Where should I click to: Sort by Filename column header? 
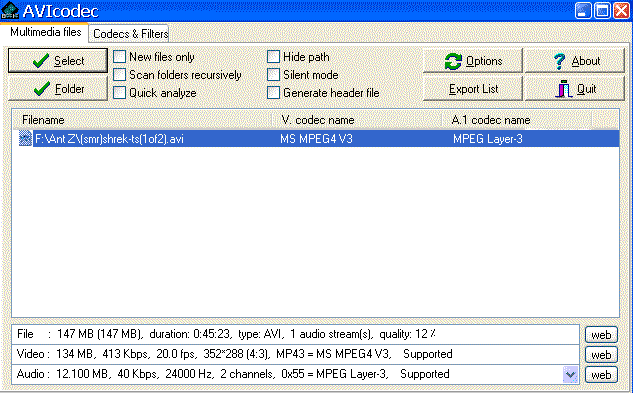point(142,120)
